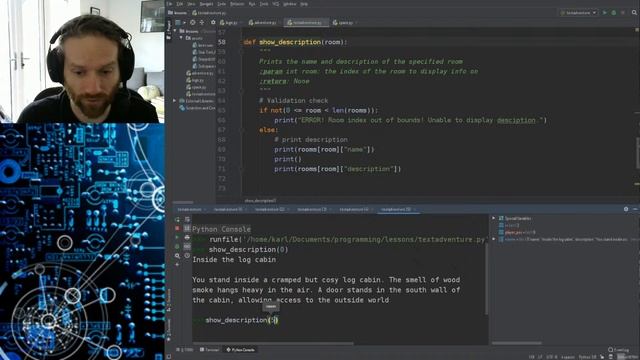Toggle the Structure tool window side tab
Screen dimensions: 640x360
(x=169, y=301)
